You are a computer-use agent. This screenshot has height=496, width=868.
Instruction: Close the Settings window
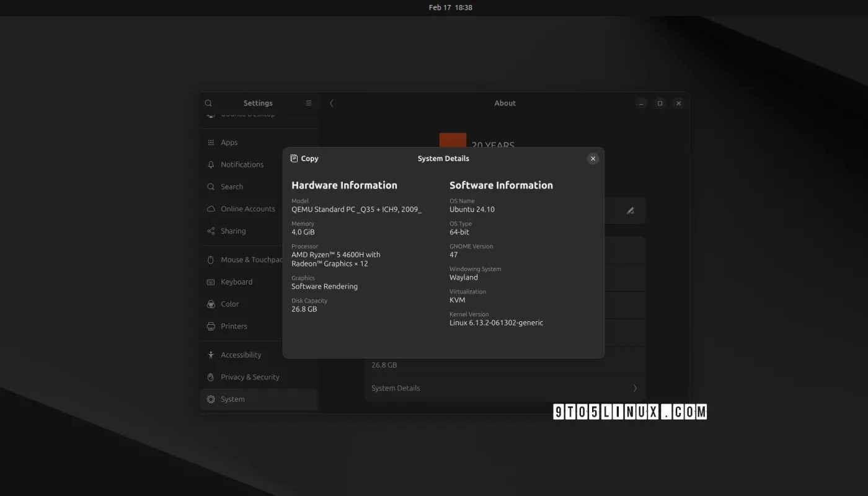678,104
